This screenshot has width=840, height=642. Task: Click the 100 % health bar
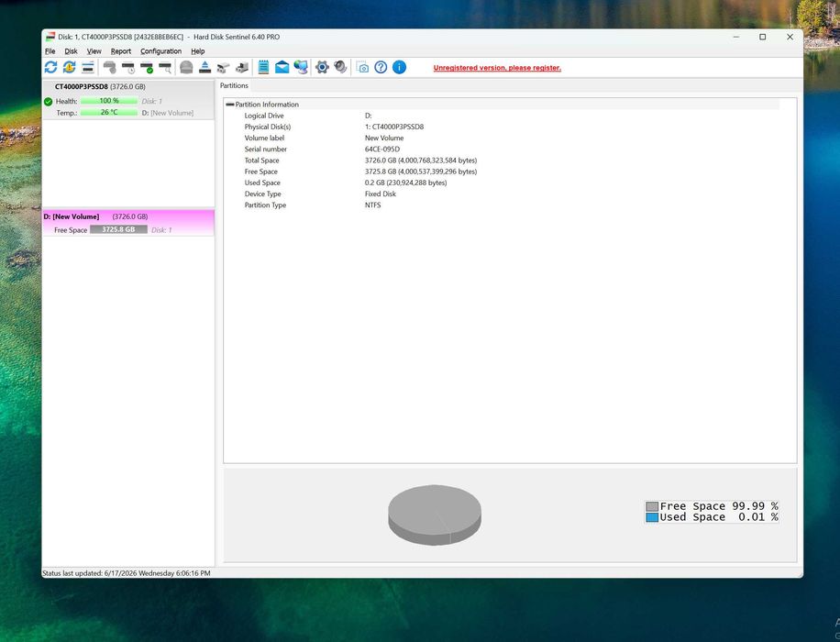pyautogui.click(x=109, y=101)
